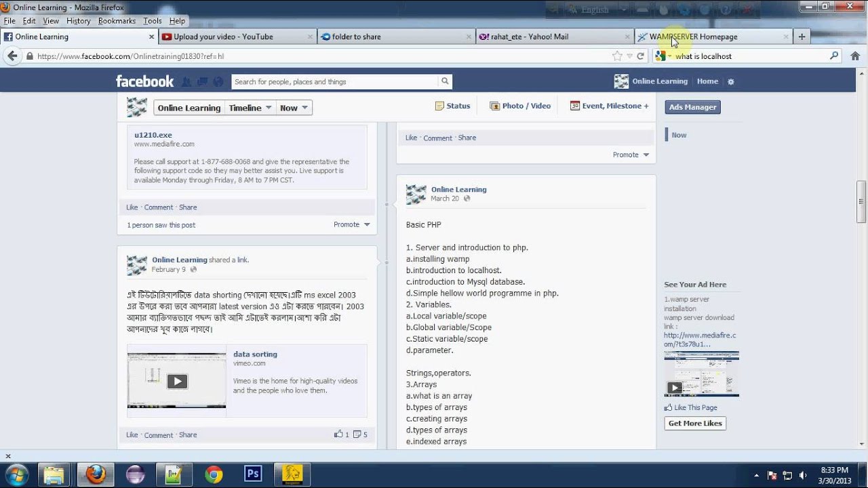Open the Eclipse purple sphere taskbar icon
The height and width of the screenshot is (488, 868).
tap(135, 474)
